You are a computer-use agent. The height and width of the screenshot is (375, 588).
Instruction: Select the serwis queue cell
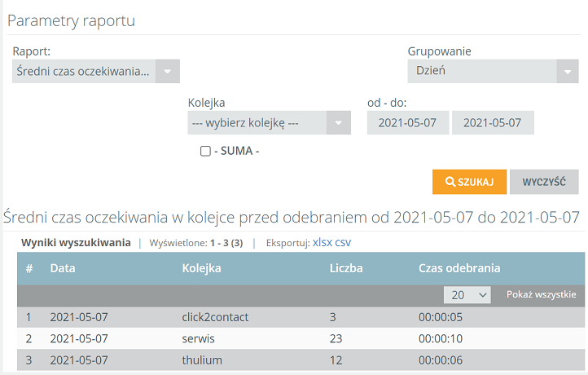tap(199, 338)
